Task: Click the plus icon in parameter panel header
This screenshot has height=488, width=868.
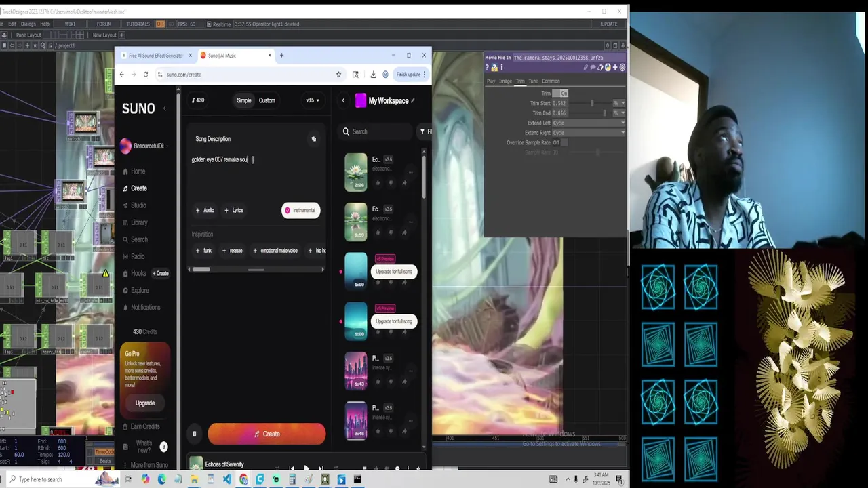Action: [615, 68]
